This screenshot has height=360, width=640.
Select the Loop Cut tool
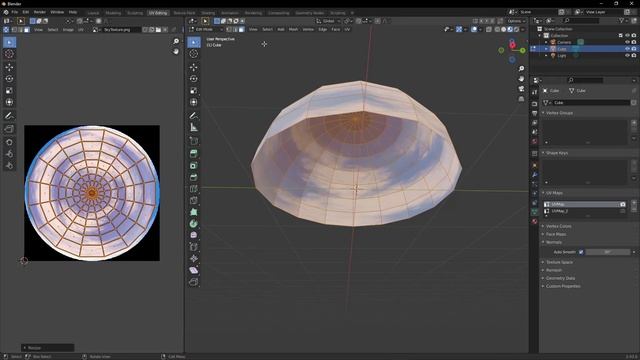coord(194,189)
